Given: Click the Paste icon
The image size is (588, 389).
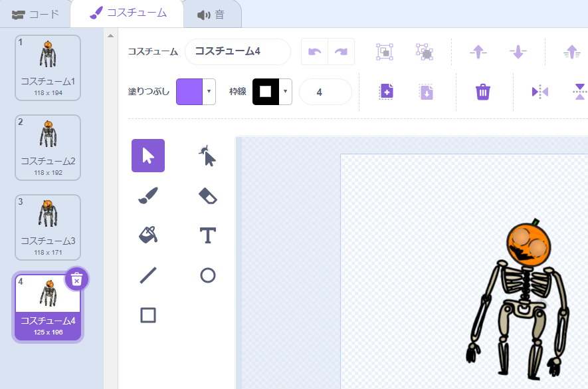Looking at the screenshot, I should click(x=427, y=92).
